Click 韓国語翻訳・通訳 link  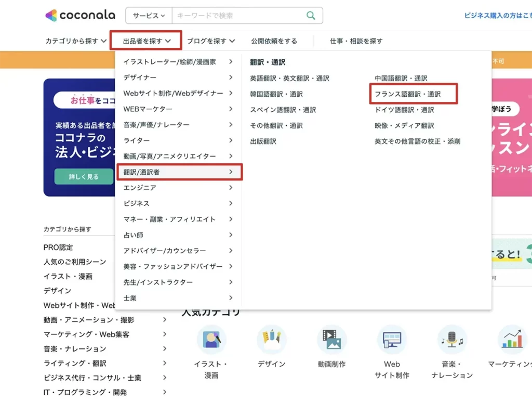(276, 94)
